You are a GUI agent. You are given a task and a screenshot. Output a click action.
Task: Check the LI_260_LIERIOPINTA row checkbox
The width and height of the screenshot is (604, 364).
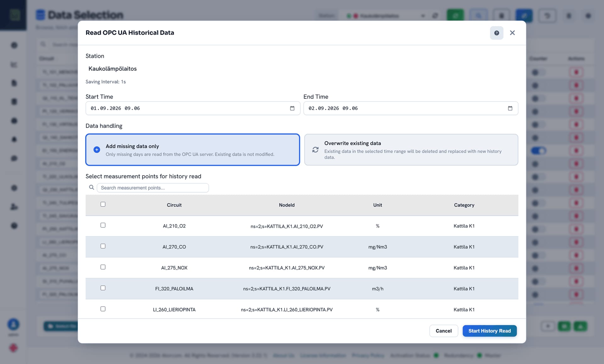pyautogui.click(x=103, y=309)
